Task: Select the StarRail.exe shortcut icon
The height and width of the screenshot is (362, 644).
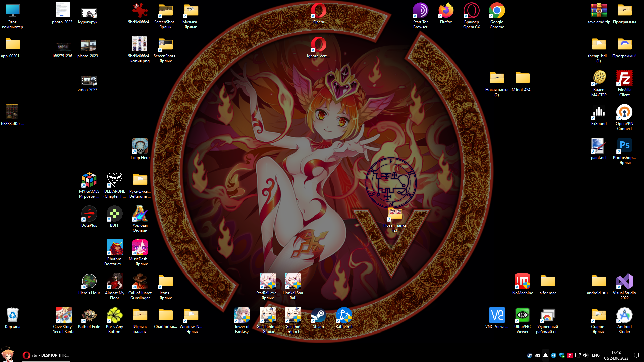Action: (267, 287)
